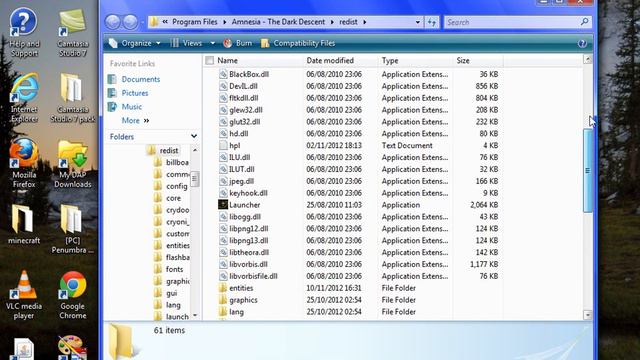The height and width of the screenshot is (360, 640).
Task: Select the minecraft desktop folder
Action: pyautogui.click(x=24, y=224)
